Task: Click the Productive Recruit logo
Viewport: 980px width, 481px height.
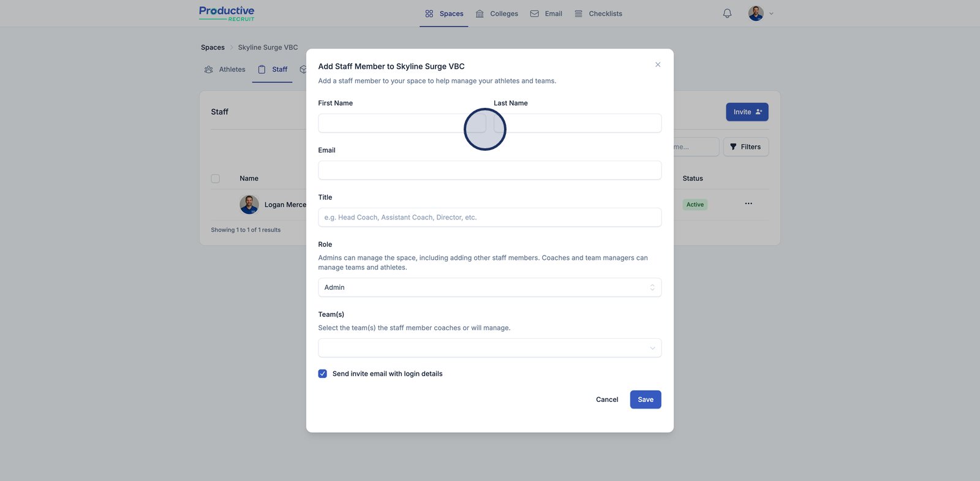Action: (227, 13)
